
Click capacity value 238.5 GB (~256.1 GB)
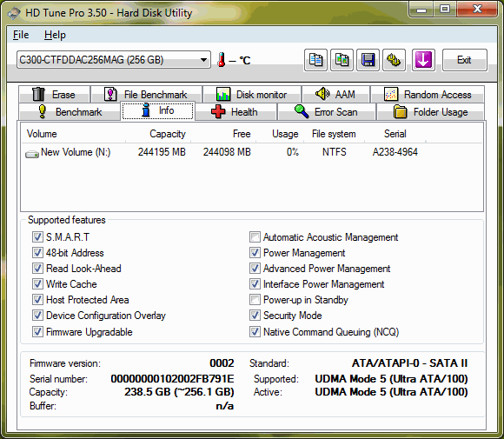179,392
